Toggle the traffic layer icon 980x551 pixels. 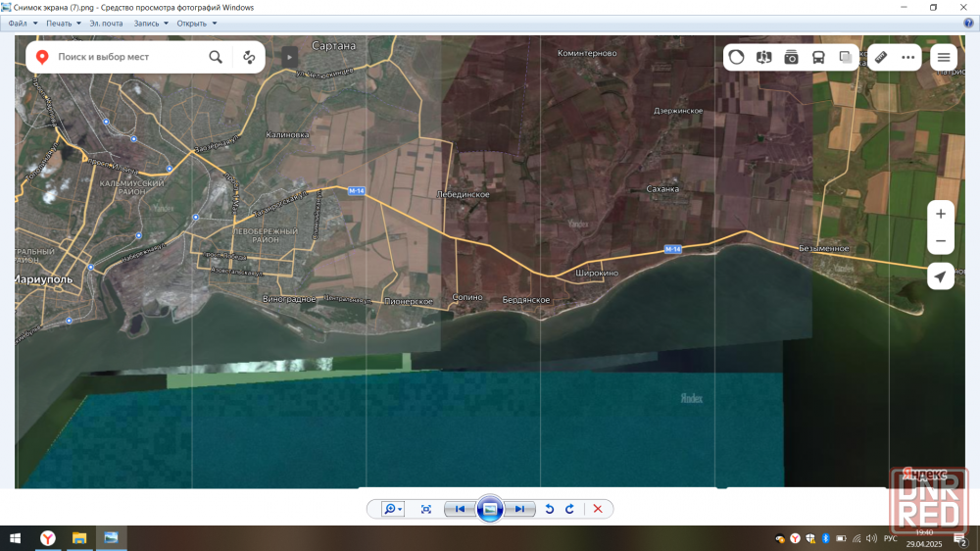(736, 57)
